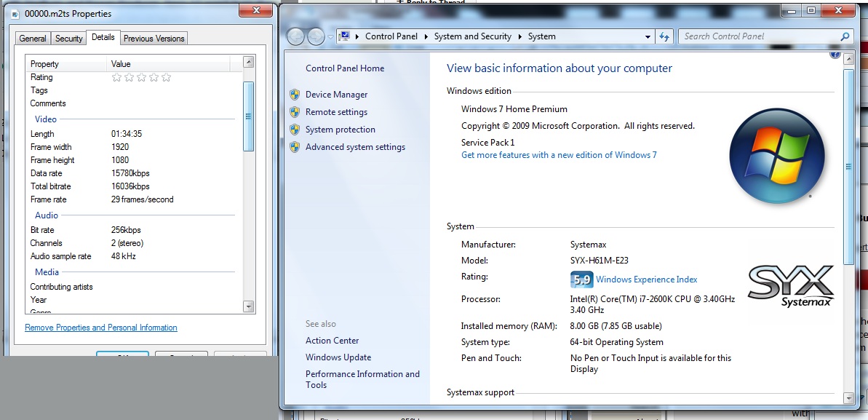Switch to General tab in Properties dialog
Viewport: 868px width, 420px height.
point(33,39)
